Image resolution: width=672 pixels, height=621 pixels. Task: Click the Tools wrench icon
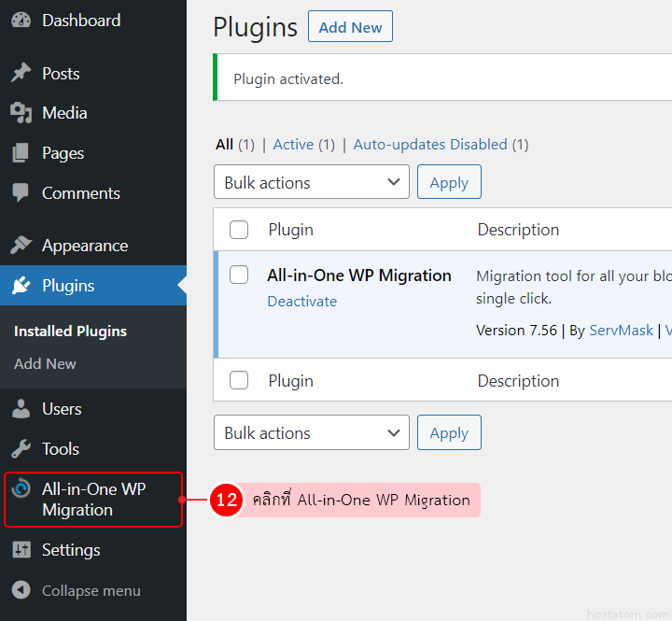(x=21, y=449)
